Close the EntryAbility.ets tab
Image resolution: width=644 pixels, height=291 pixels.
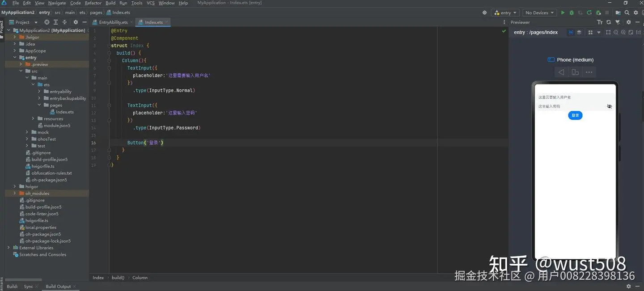pos(131,22)
